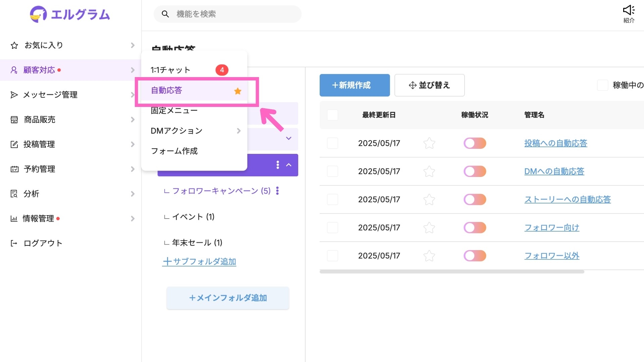Open three-dot menu for フォロワーキャンペーン folder
Viewport: 644px width, 362px height.
277,191
